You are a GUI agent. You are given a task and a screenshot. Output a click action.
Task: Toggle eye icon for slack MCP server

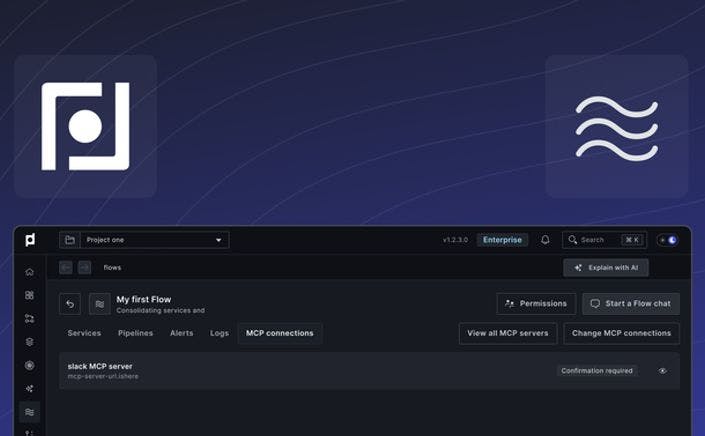663,371
